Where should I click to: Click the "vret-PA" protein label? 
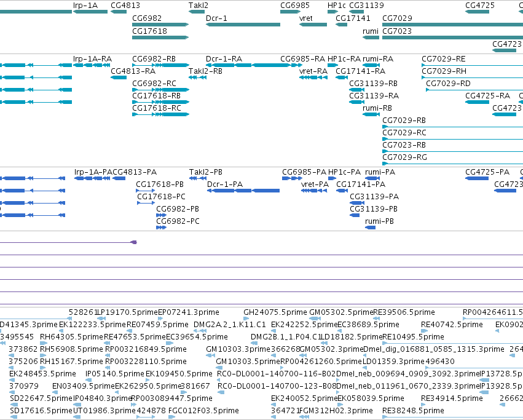(x=315, y=184)
